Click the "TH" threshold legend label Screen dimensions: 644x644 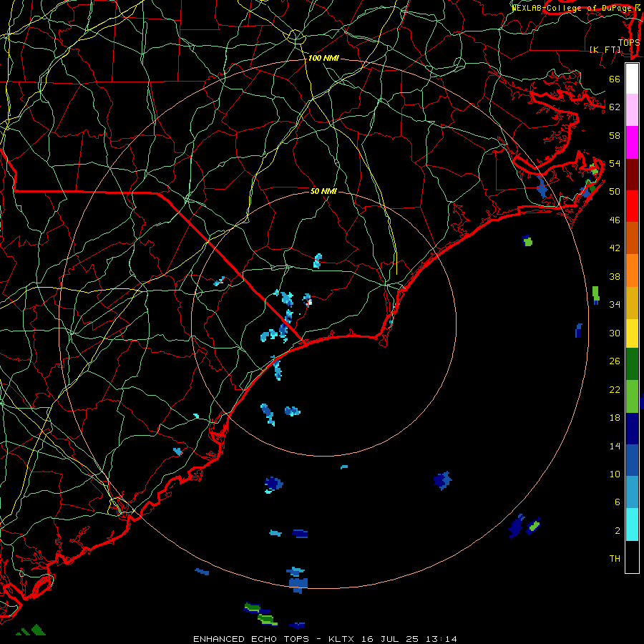click(x=615, y=559)
